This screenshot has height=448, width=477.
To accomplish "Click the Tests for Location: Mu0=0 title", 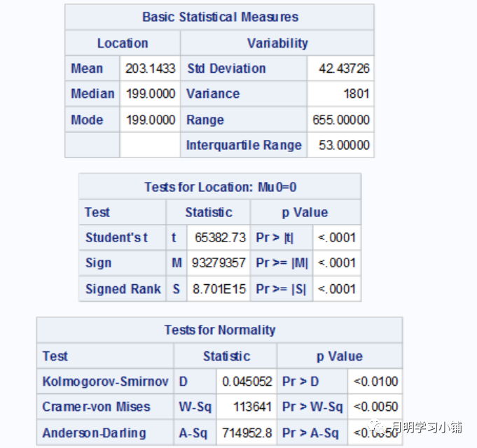I will (220, 187).
